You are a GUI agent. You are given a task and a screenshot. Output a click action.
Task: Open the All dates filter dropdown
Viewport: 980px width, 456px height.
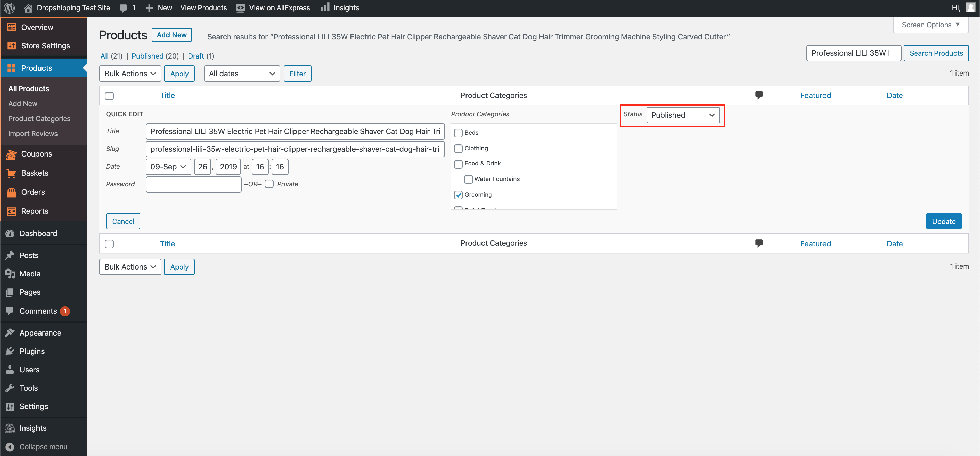(x=242, y=74)
